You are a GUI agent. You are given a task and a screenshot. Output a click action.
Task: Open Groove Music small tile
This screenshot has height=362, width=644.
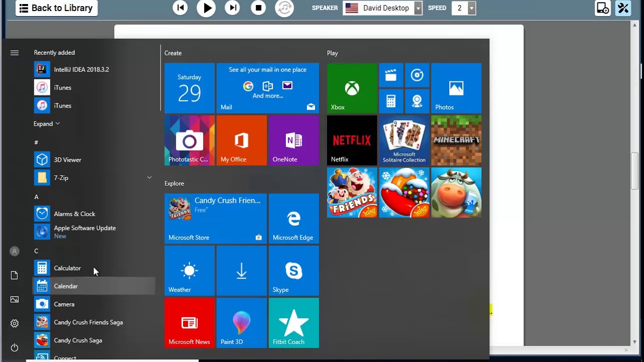[x=417, y=75]
